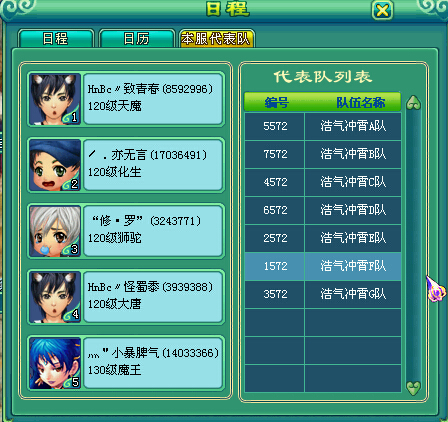Click the blue-haired avatar numbered 5
The image size is (448, 422).
[x=55, y=363]
